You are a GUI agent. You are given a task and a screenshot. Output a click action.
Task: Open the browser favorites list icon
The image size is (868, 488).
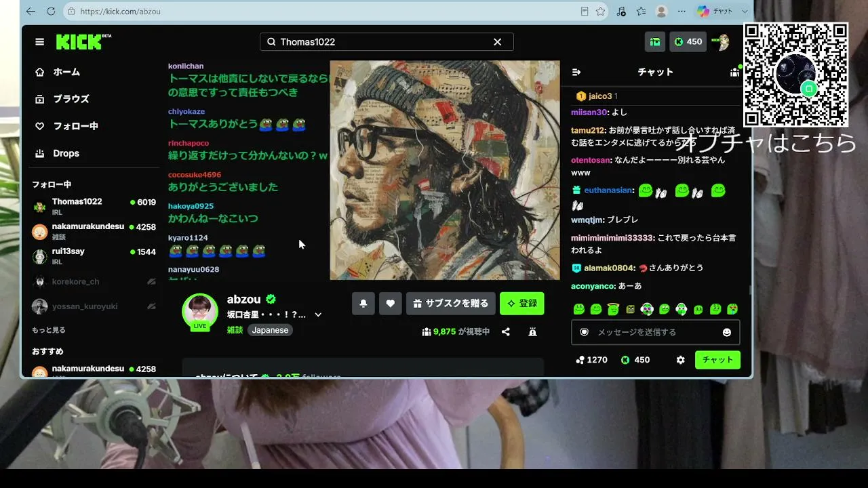[642, 12]
